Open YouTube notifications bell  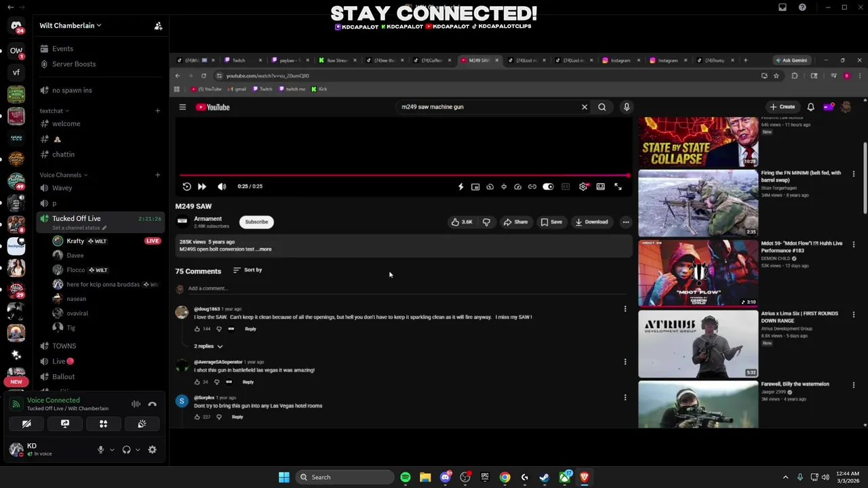(810, 107)
